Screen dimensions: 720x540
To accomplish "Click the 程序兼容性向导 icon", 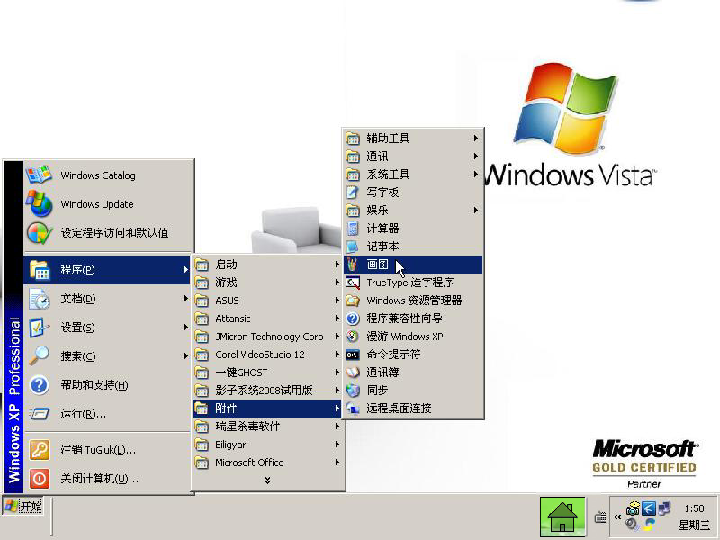I will click(353, 318).
